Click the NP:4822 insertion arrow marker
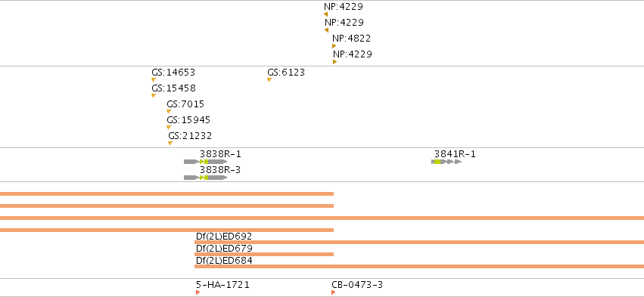 click(x=334, y=46)
